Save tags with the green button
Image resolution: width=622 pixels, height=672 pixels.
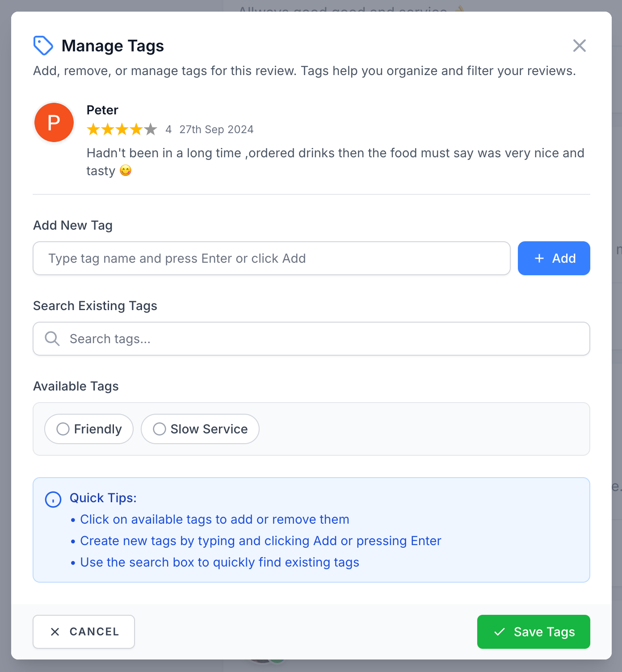(534, 632)
